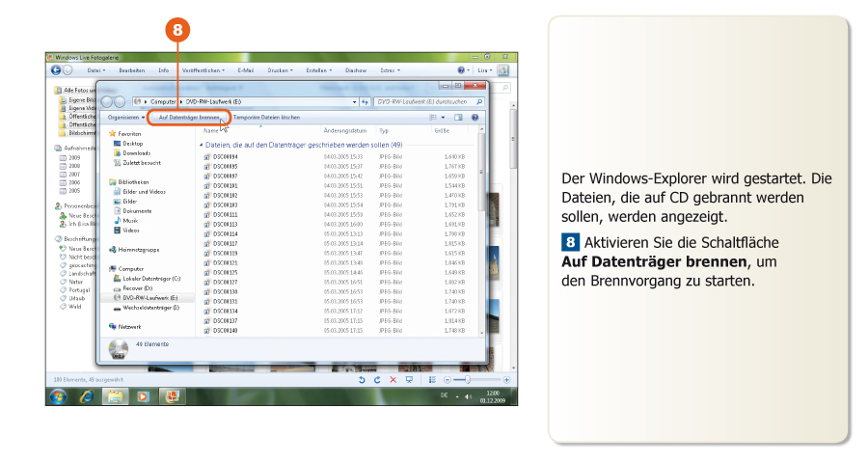
Task: Select the file DSC00094
Action: click(228, 156)
